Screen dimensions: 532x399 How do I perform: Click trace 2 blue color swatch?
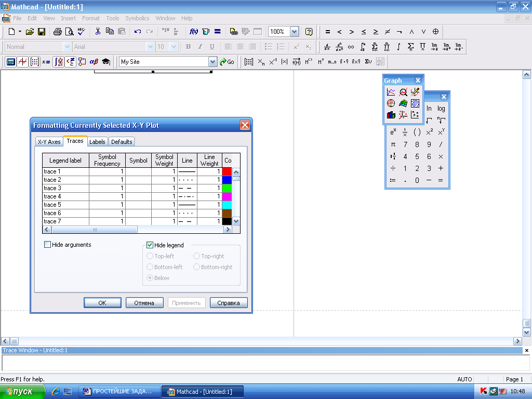pos(227,180)
